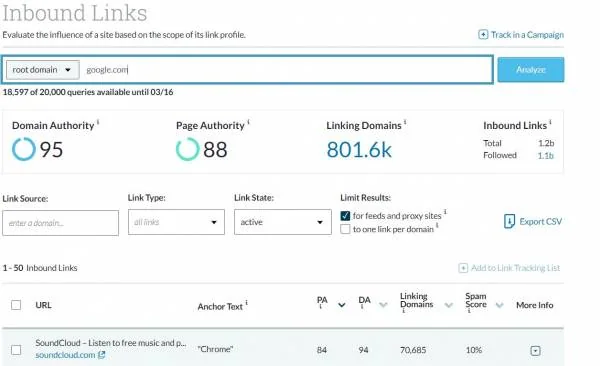Enable to one link per domain checkbox
The height and width of the screenshot is (366, 600).
pos(345,229)
